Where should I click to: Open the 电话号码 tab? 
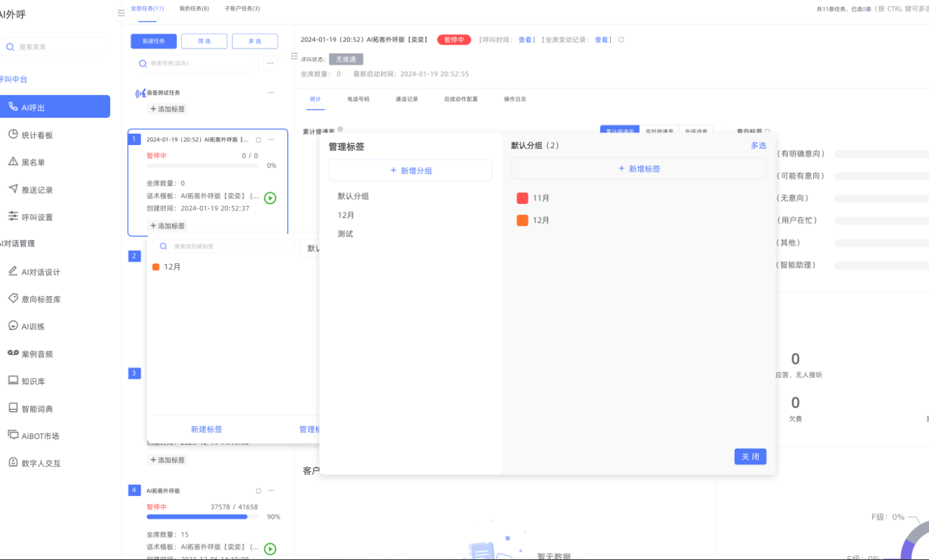pyautogui.click(x=358, y=99)
